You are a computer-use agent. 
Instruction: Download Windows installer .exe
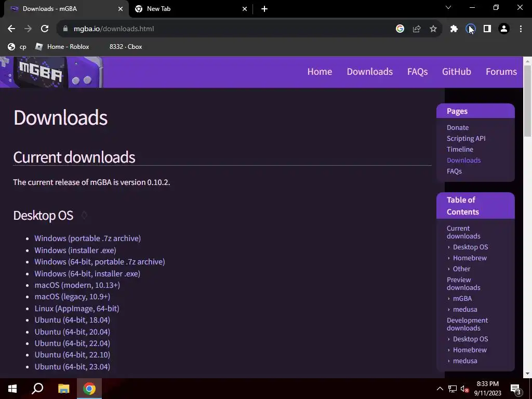coord(75,250)
